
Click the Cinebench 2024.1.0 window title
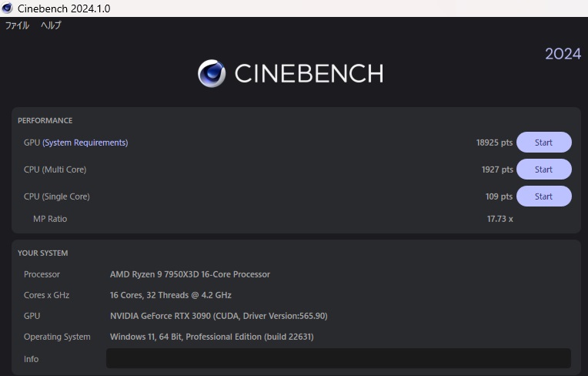tap(64, 8)
